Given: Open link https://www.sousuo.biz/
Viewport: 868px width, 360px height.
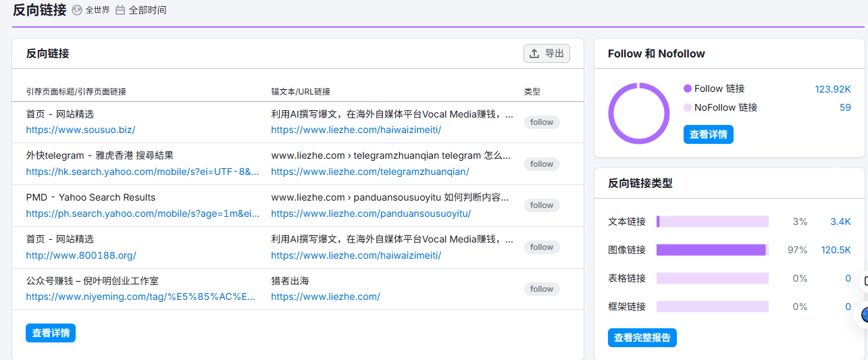Looking at the screenshot, I should pyautogui.click(x=81, y=130).
